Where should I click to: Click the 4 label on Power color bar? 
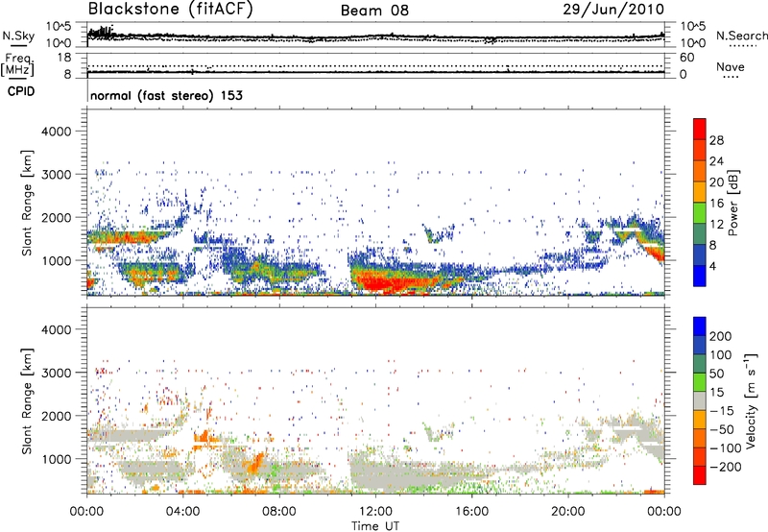712,266
